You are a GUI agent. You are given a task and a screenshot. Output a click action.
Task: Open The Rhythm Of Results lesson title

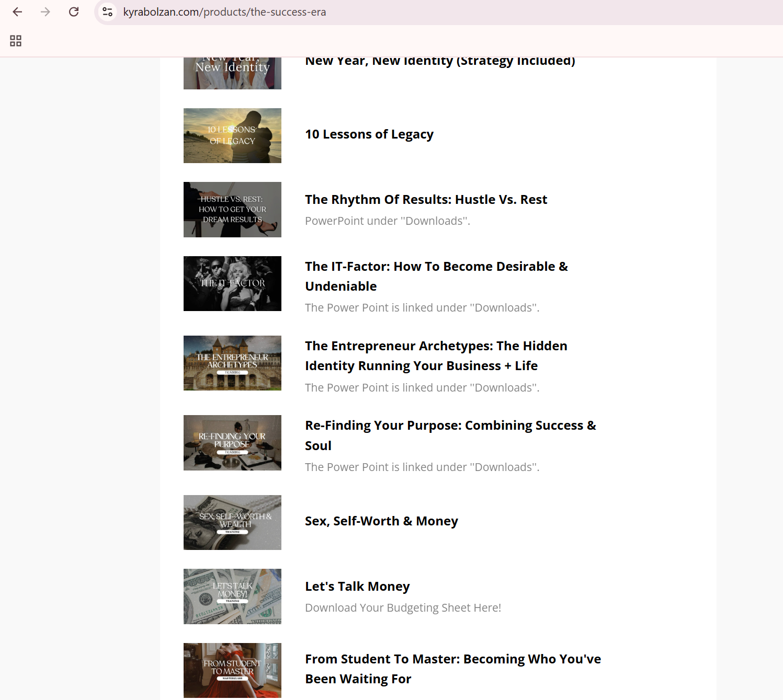(426, 200)
